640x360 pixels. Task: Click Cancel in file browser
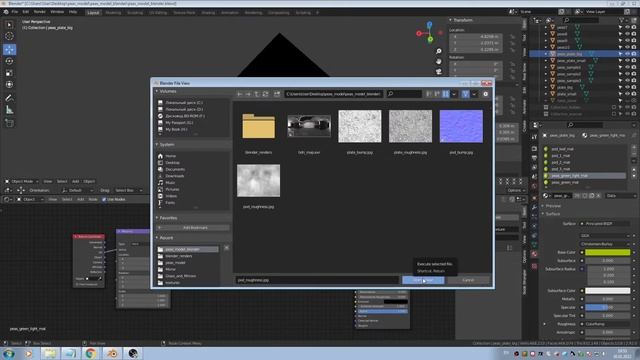tap(468, 280)
